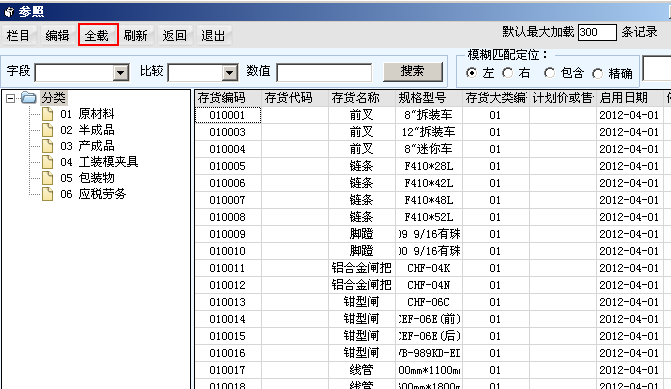Sort by the 存货编码 column header
The width and height of the screenshot is (671, 389).
pos(228,98)
